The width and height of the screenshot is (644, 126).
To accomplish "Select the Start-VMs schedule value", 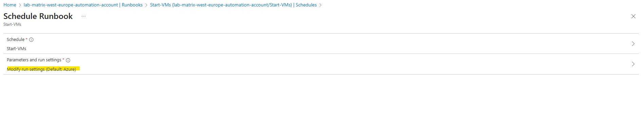I will click(x=17, y=49).
